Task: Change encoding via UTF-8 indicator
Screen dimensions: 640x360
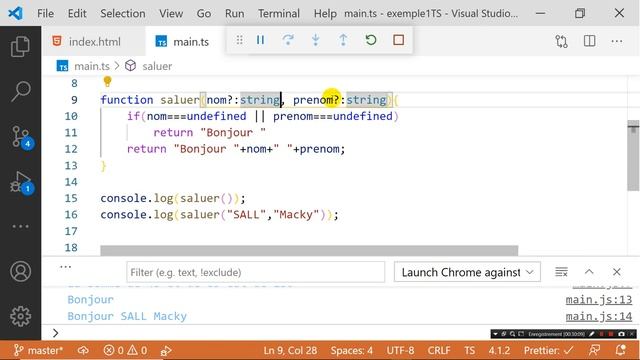Action: coord(400,350)
